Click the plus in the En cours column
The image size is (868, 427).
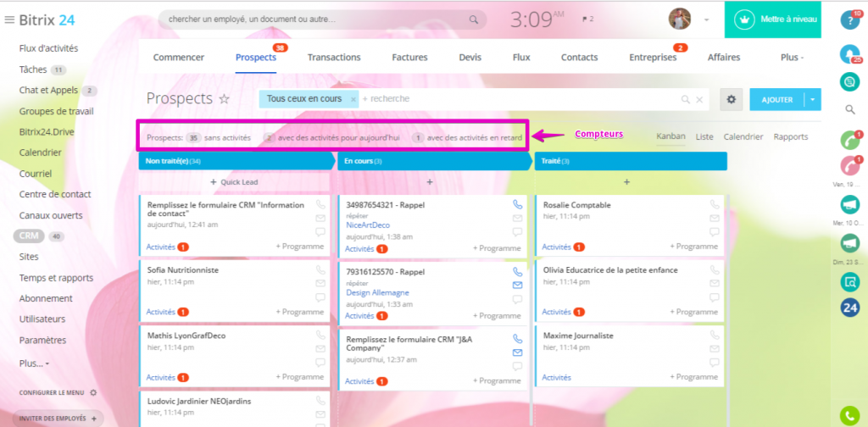click(430, 182)
